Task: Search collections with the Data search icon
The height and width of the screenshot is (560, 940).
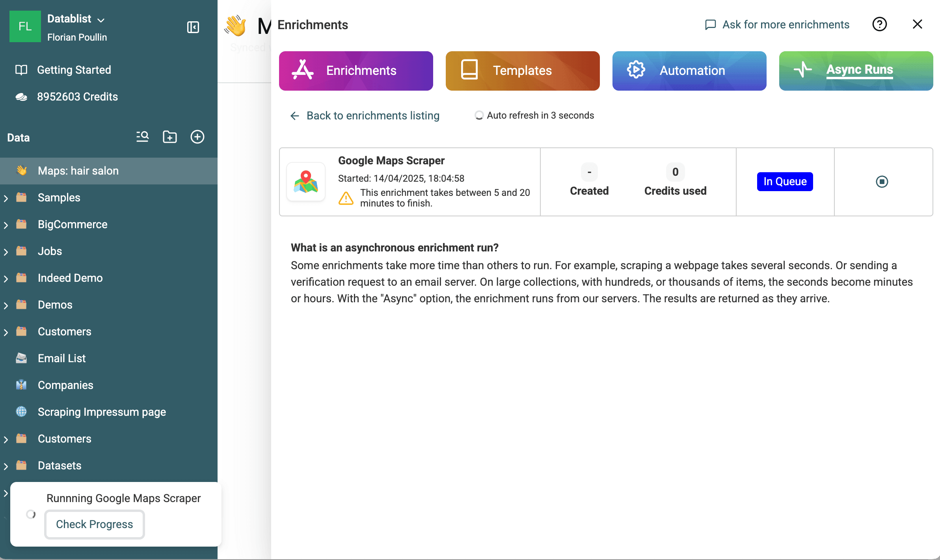Action: point(142,137)
